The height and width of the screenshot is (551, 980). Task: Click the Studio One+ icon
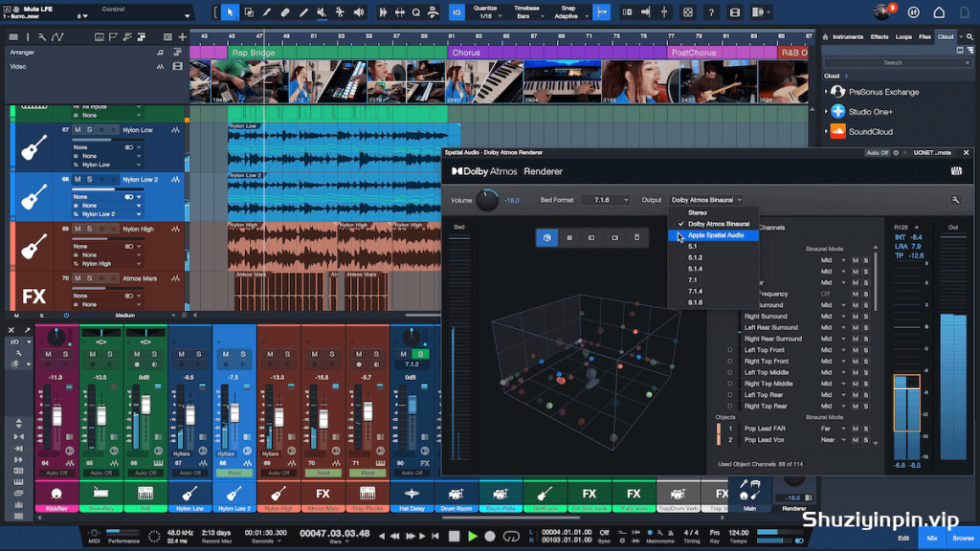(x=838, y=112)
